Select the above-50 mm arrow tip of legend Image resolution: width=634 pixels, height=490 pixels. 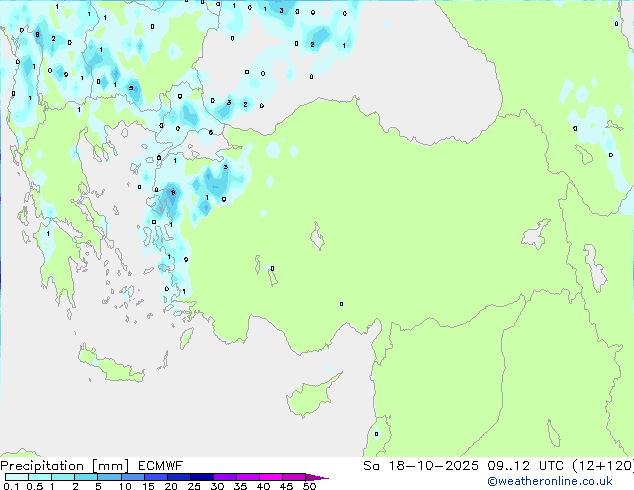(317, 477)
